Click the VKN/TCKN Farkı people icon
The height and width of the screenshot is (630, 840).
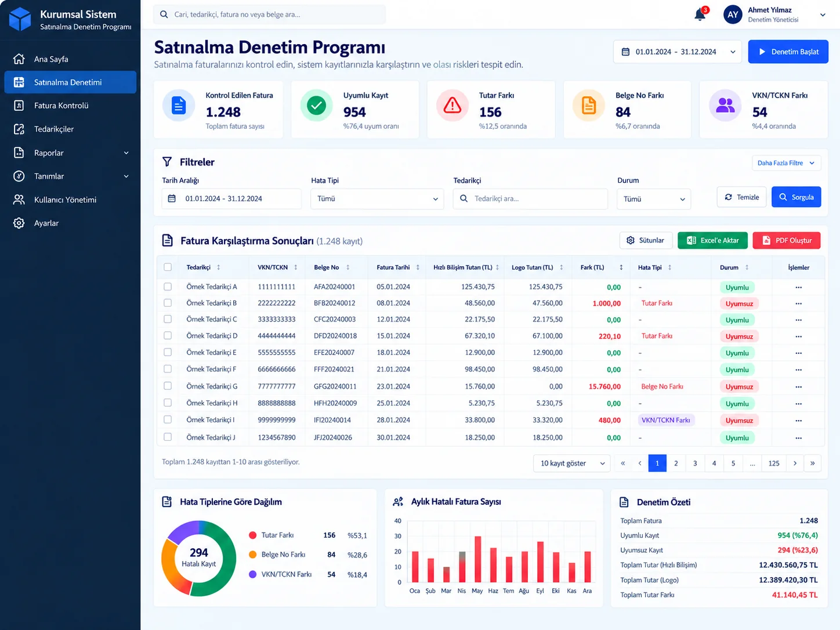[x=725, y=106]
